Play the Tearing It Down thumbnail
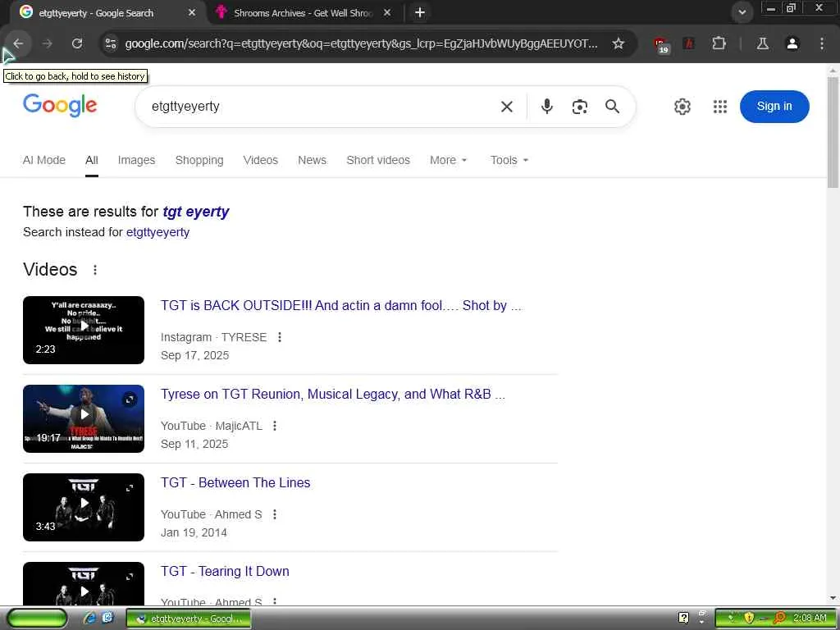This screenshot has height=630, width=840. coord(84,583)
